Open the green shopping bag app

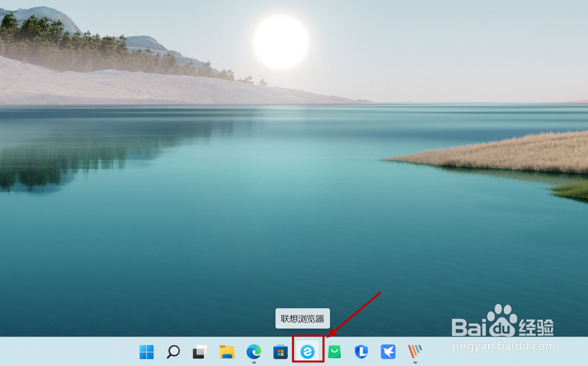tap(334, 352)
